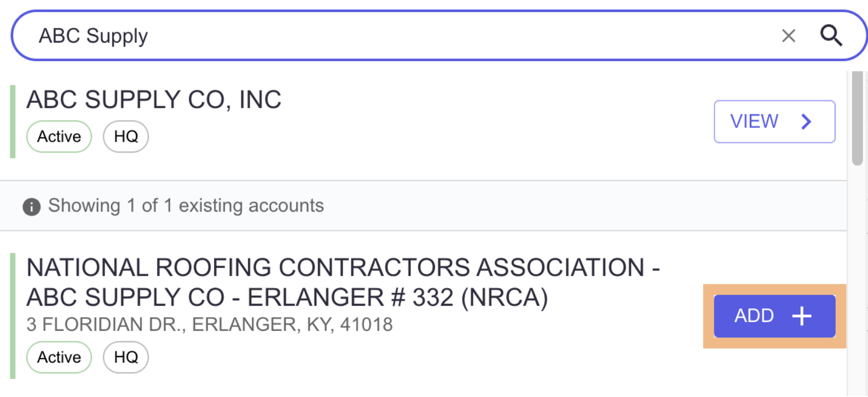Viewport: 868px width, 397px height.
Task: Click the 3 Floridian Dr., Erlanger address line
Action: point(210,325)
